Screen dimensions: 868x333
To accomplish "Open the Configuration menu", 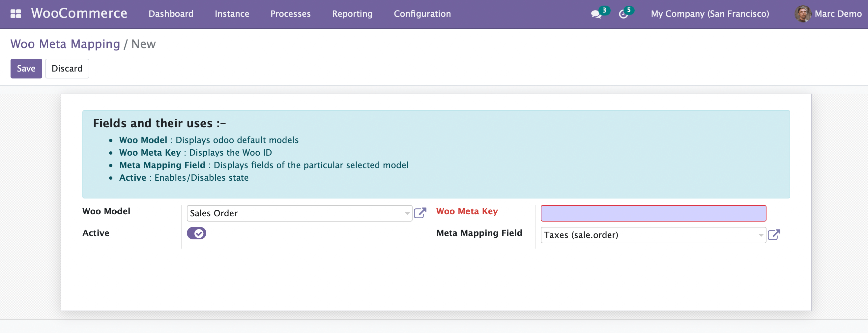I will click(x=422, y=14).
